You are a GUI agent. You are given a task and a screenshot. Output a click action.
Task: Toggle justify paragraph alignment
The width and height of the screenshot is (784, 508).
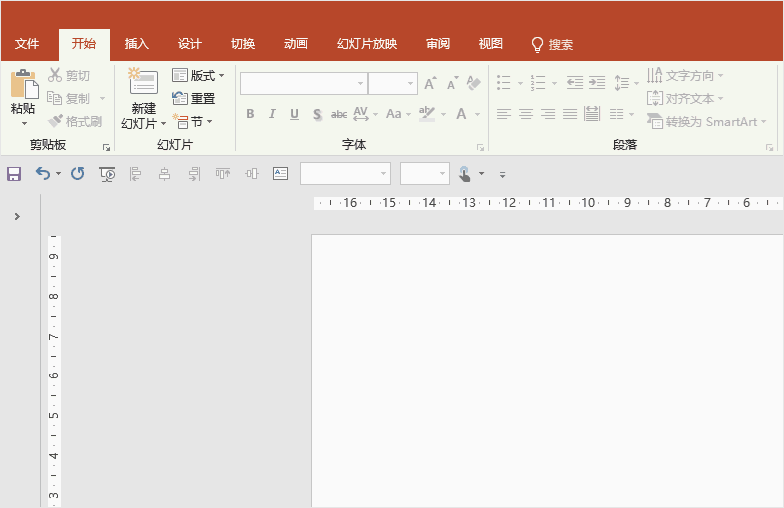pyautogui.click(x=570, y=114)
